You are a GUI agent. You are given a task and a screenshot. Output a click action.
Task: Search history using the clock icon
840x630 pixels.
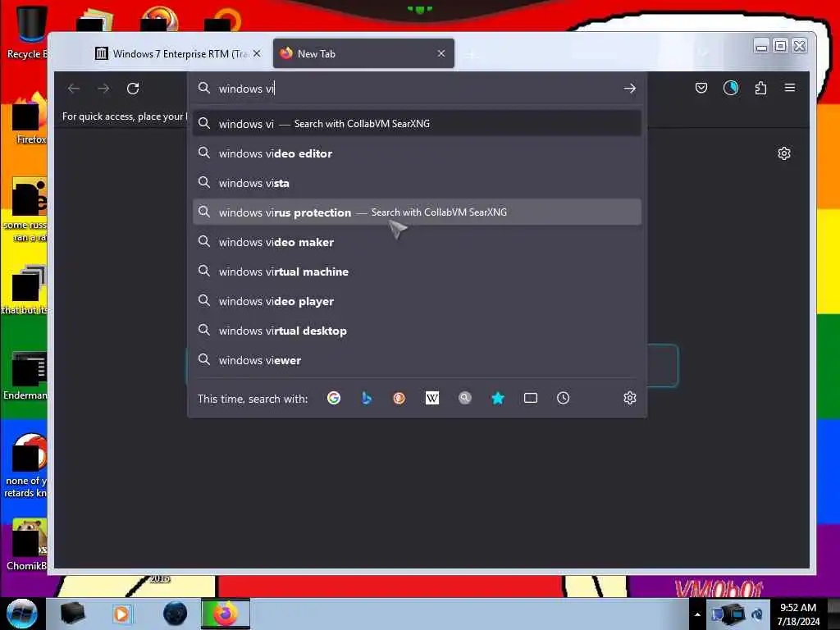coord(563,398)
